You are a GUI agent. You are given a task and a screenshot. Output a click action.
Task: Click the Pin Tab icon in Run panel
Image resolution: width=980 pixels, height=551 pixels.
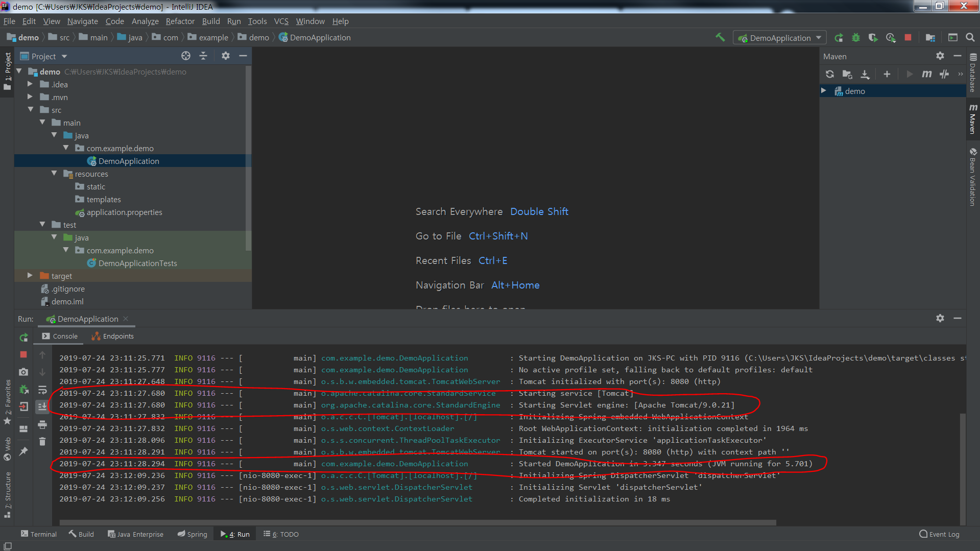click(x=23, y=451)
